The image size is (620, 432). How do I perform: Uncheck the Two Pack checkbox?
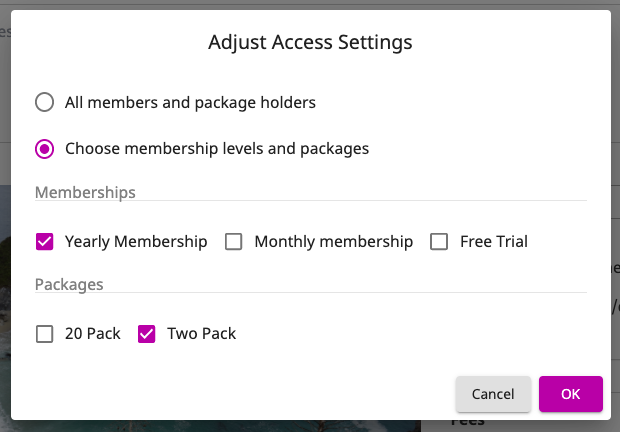point(146,334)
